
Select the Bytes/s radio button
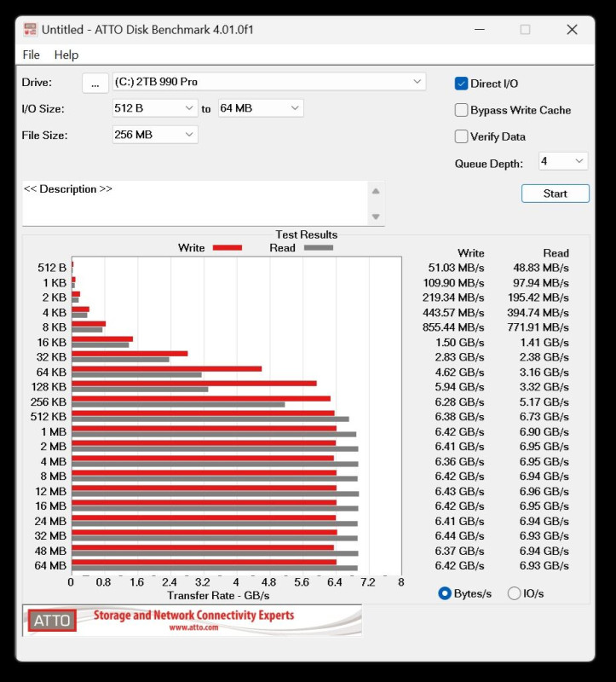[444, 593]
